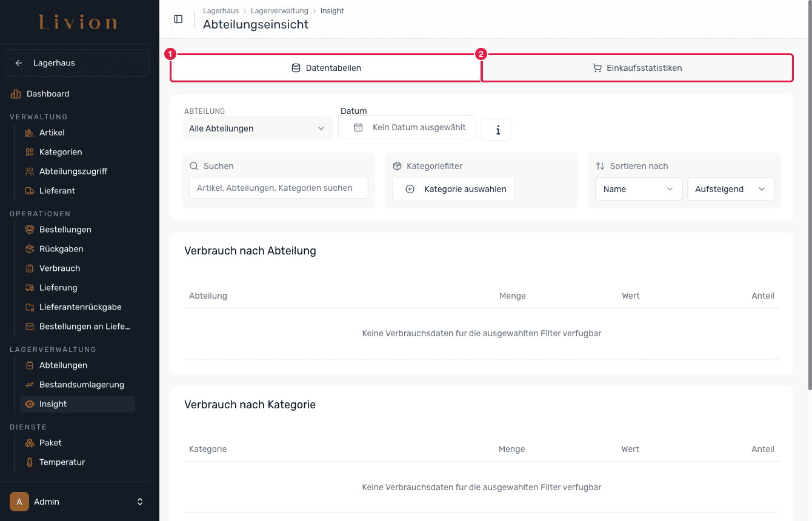This screenshot has width=812, height=521.
Task: Click the plus icon in Kategorie auswählen
Action: (x=410, y=189)
